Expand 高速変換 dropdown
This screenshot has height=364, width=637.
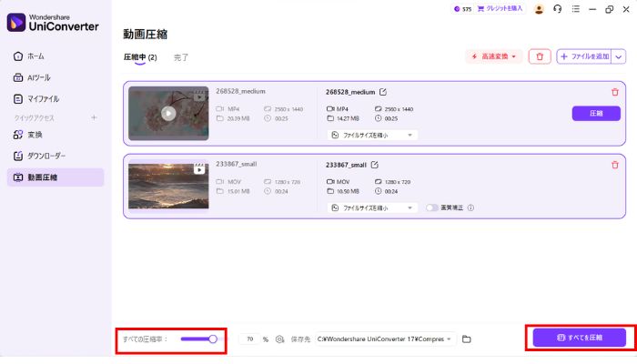tap(494, 56)
